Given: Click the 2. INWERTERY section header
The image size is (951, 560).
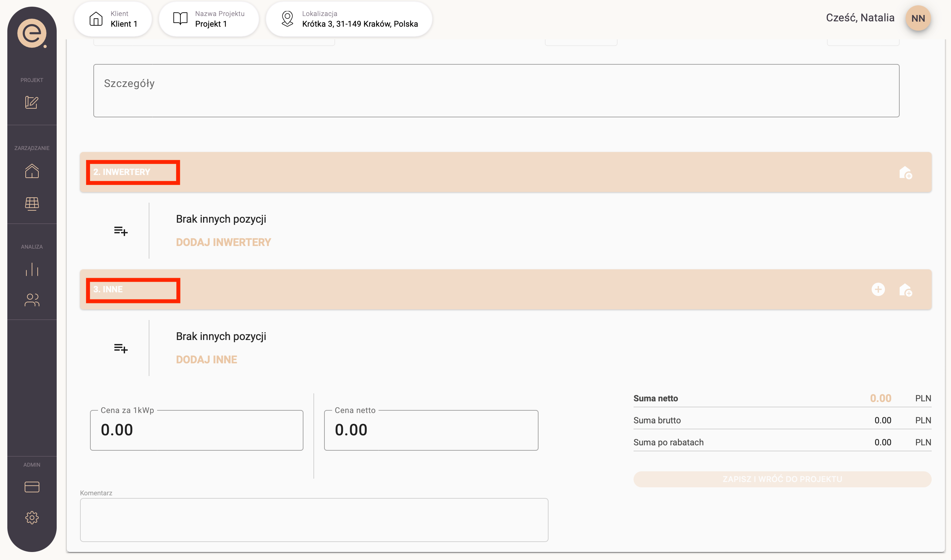Looking at the screenshot, I should (506, 172).
